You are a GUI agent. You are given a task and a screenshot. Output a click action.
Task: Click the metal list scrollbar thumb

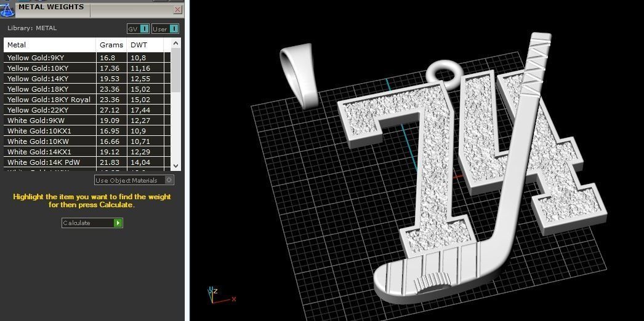coord(176,69)
